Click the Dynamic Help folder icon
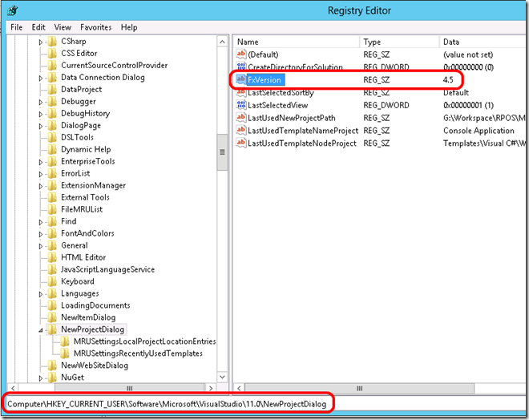 pyautogui.click(x=52, y=149)
